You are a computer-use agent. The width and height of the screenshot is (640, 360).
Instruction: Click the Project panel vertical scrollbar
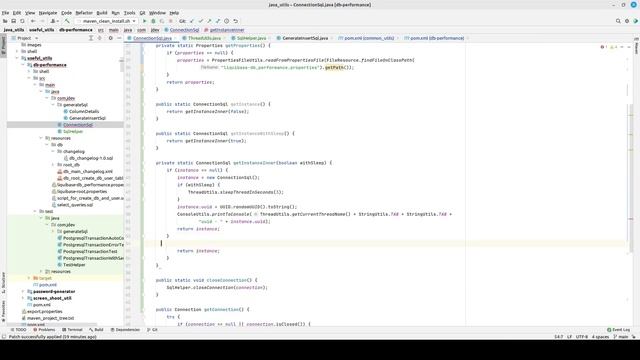click(x=121, y=66)
